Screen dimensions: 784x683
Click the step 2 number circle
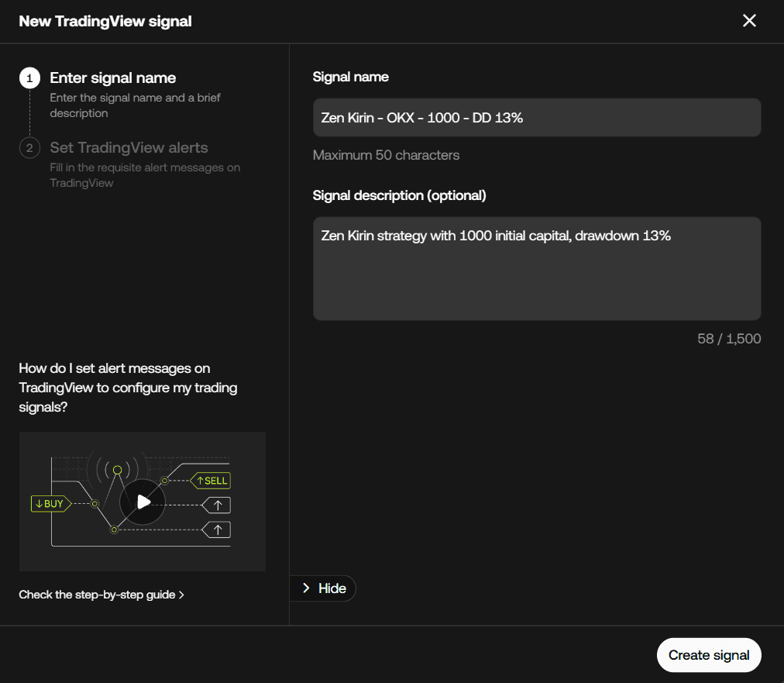pyautogui.click(x=29, y=147)
